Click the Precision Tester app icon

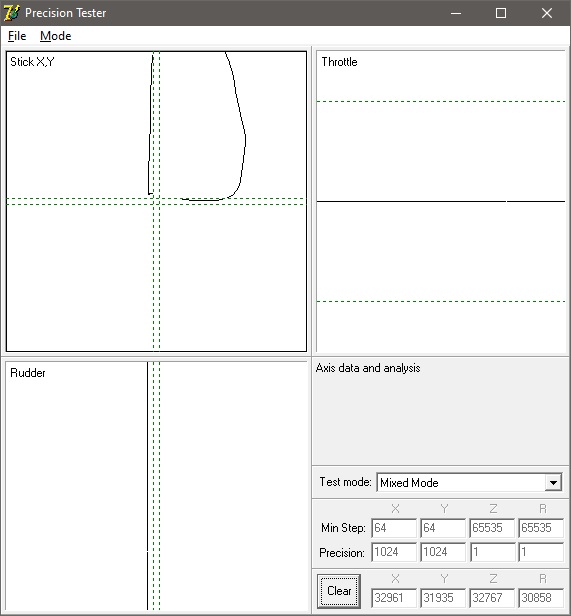tap(11, 13)
